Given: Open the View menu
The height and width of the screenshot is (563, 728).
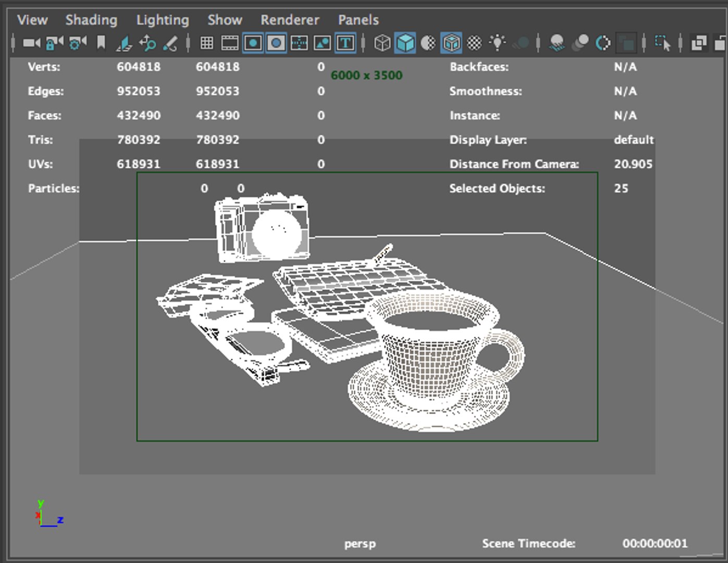Looking at the screenshot, I should point(32,20).
